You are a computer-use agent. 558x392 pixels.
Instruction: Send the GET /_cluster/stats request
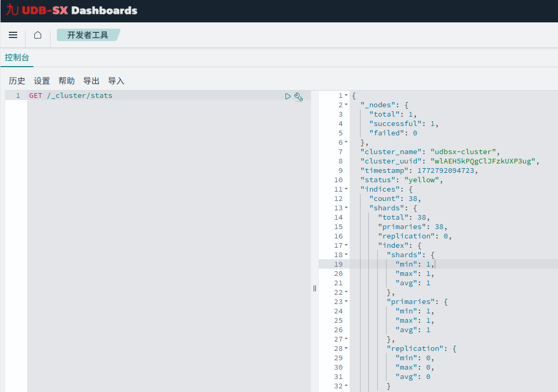(x=288, y=96)
